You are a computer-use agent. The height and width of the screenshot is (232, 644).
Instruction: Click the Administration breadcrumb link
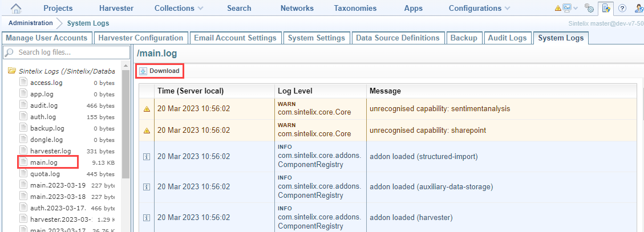click(x=31, y=23)
